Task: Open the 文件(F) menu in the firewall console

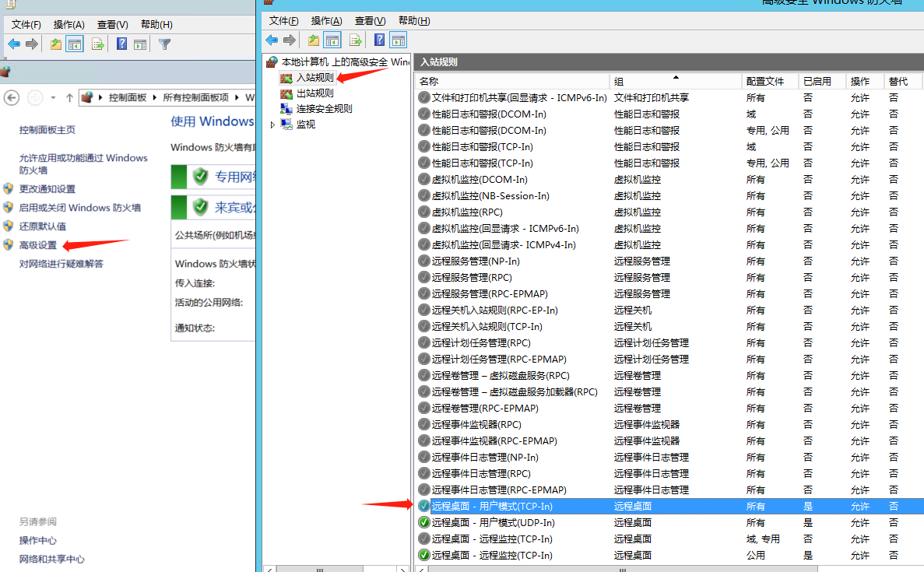Action: (x=283, y=21)
